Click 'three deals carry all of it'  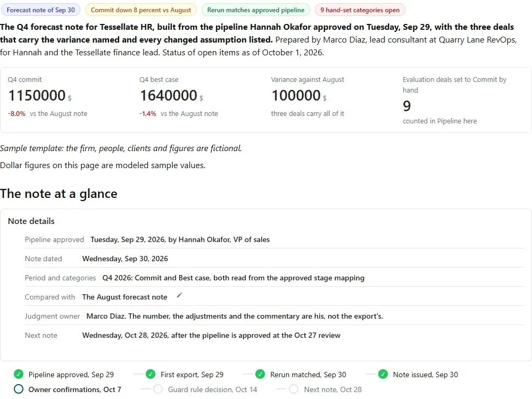pos(307,114)
